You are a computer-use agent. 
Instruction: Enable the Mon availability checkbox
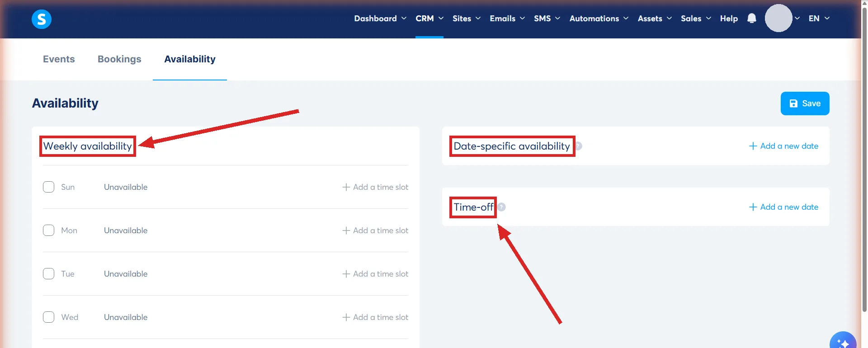[48, 230]
